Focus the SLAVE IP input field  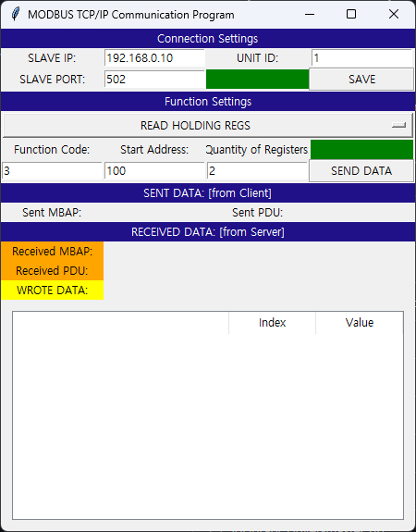point(154,58)
